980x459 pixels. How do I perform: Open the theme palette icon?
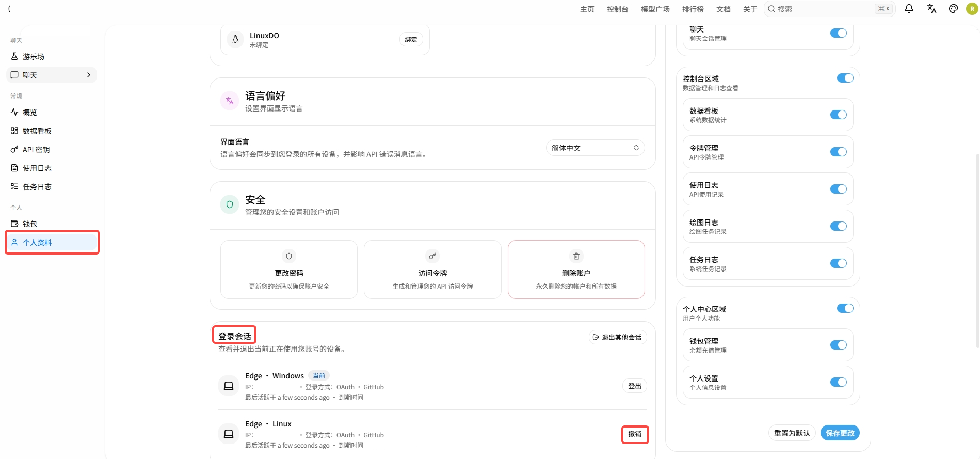coord(954,9)
